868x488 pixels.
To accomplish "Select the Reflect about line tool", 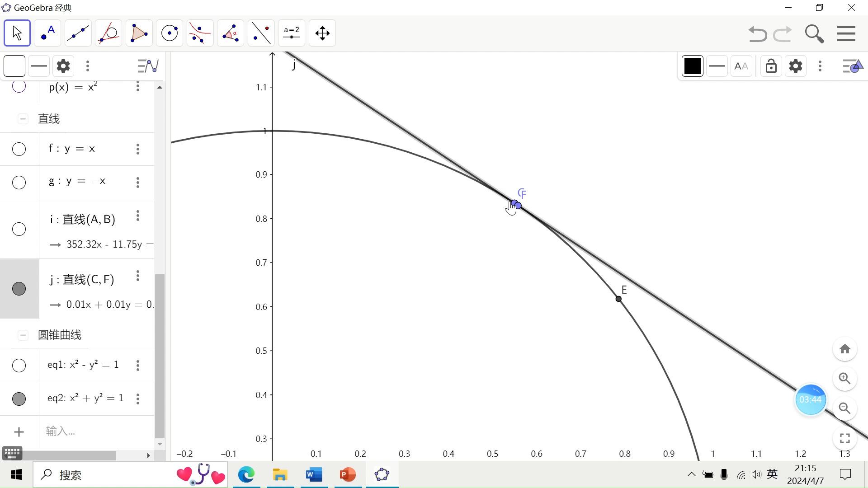I will click(261, 33).
